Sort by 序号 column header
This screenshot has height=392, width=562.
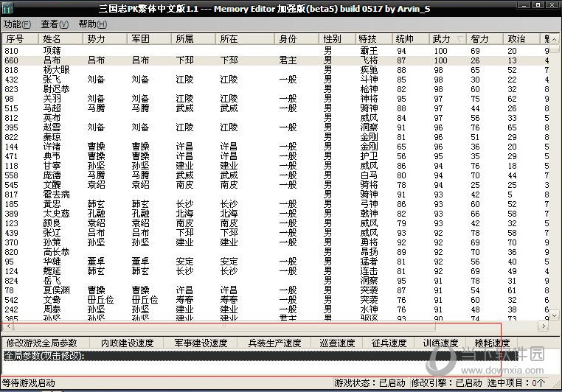tap(21, 38)
